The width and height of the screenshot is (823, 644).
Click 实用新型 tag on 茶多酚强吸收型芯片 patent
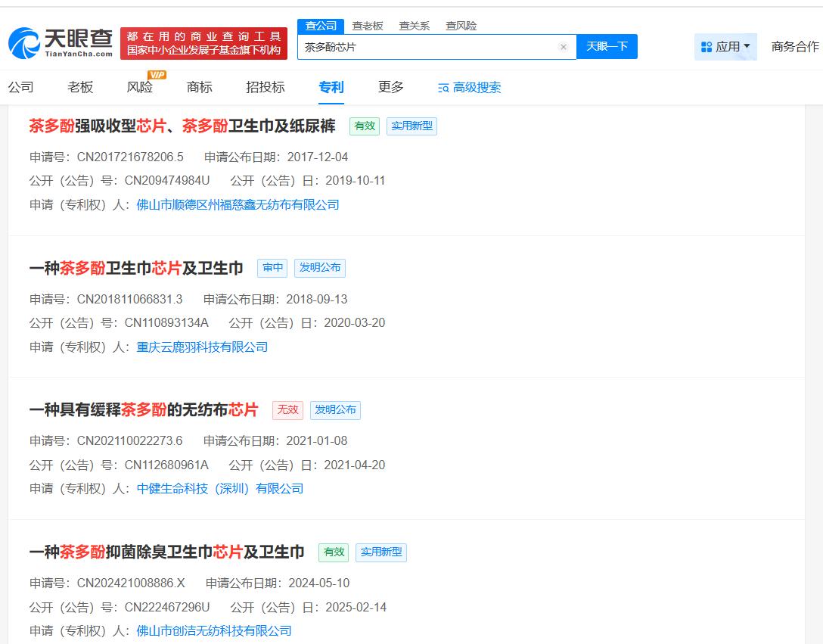pos(412,126)
